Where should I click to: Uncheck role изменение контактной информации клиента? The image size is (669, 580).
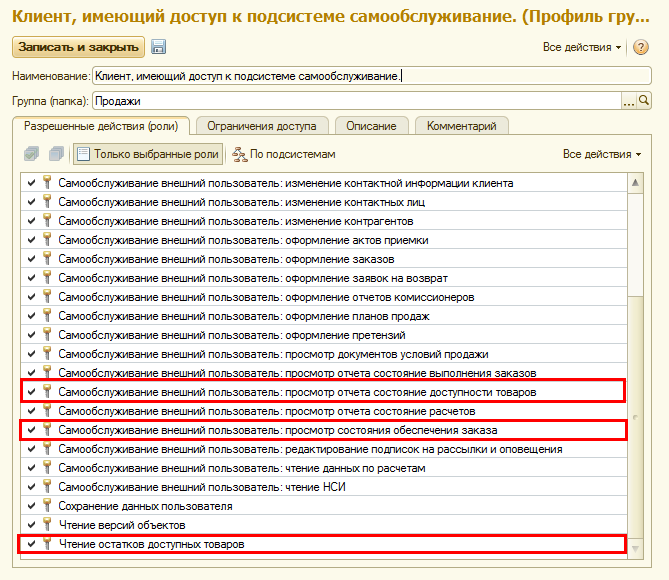pyautogui.click(x=31, y=183)
